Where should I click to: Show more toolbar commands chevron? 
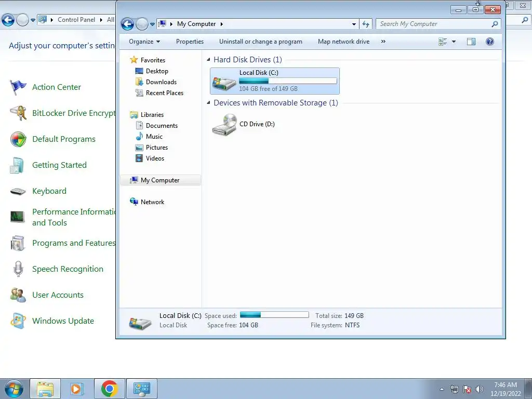[x=383, y=42]
